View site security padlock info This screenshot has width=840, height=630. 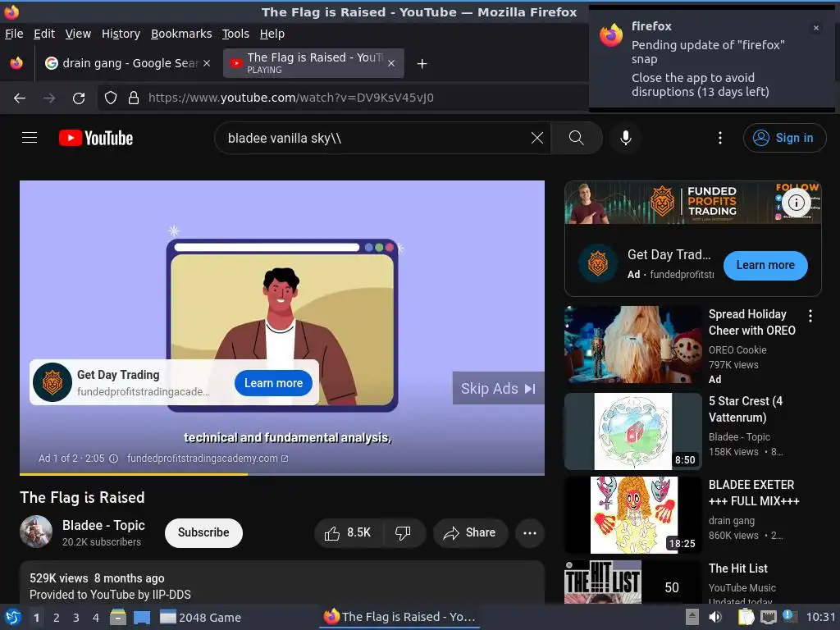tap(134, 98)
